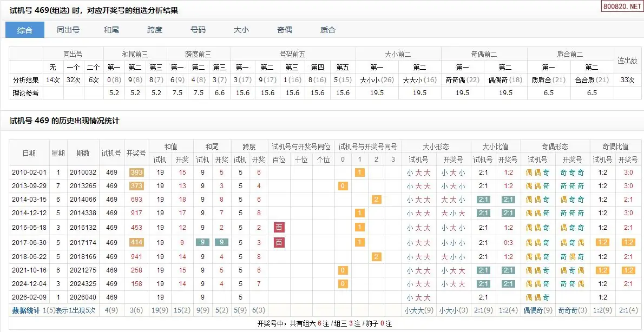The width and height of the screenshot is (644, 332).
Task: Click the orange 373 winning number badge
Action: [136, 186]
